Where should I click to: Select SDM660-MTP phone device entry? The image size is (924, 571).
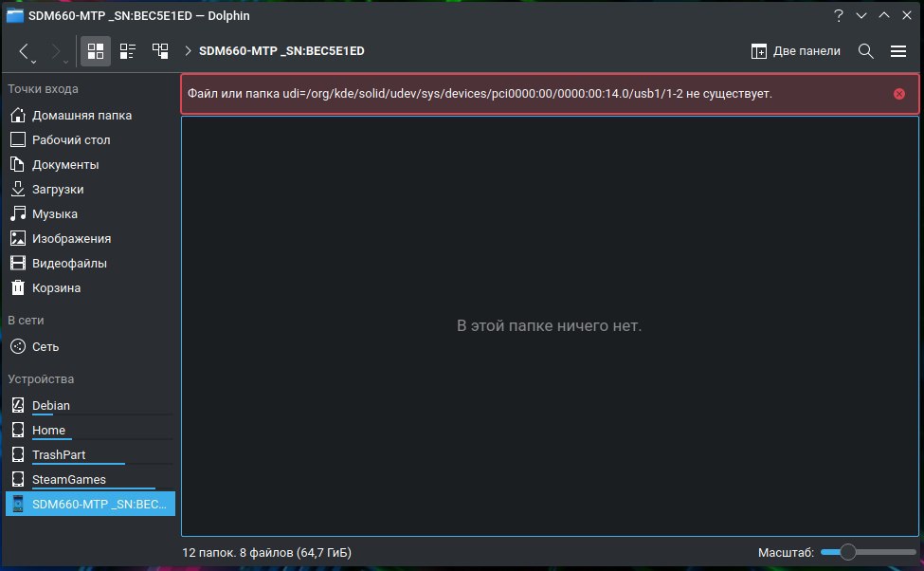pyautogui.click(x=90, y=504)
